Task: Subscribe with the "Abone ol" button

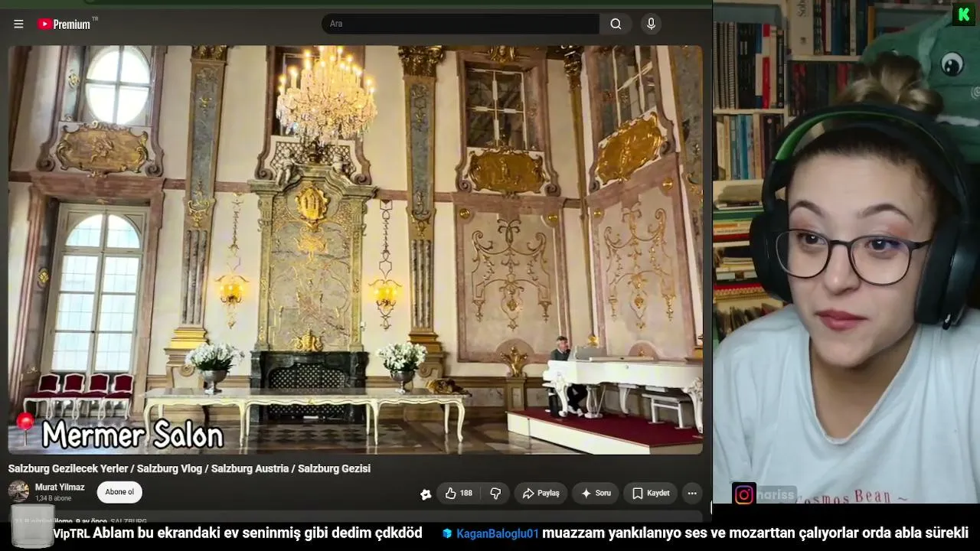Action: point(119,492)
